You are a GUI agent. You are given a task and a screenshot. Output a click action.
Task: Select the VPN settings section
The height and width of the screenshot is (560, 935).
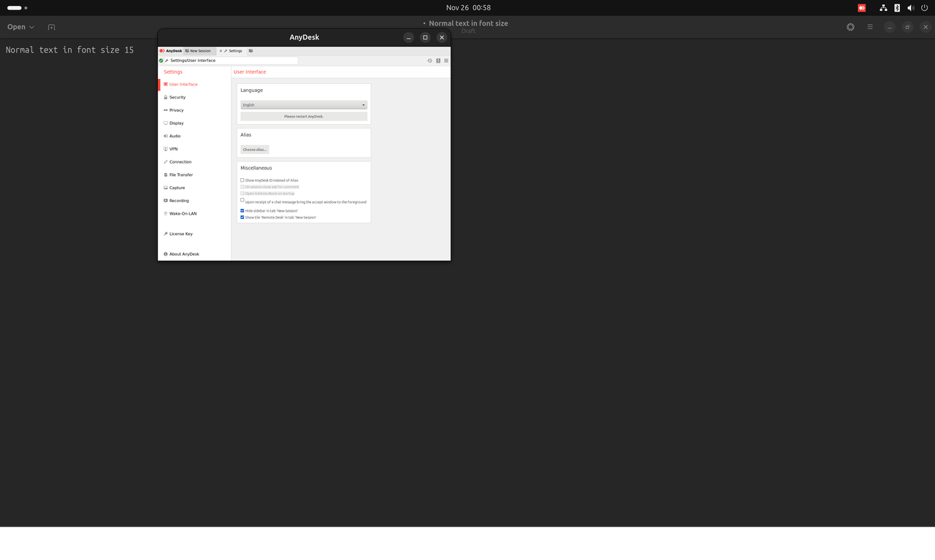[172, 149]
